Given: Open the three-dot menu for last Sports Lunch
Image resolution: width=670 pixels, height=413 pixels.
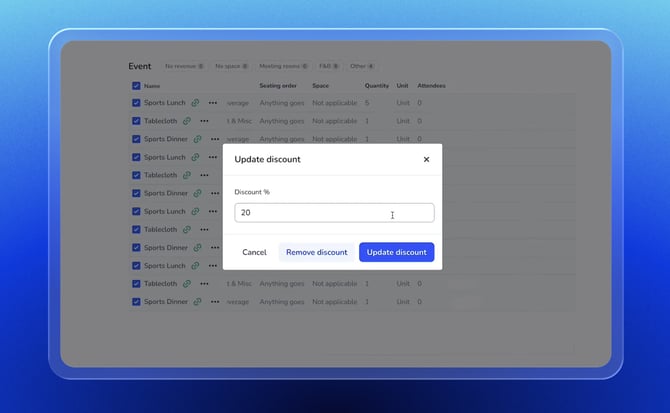Looking at the screenshot, I should [x=213, y=266].
